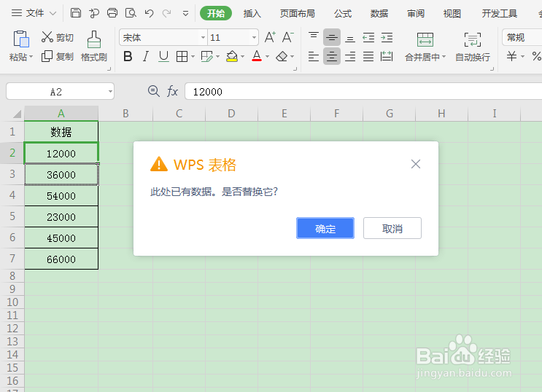Click the select-all corner triangle
Image resolution: width=542 pixels, height=392 pixels.
tap(17, 113)
